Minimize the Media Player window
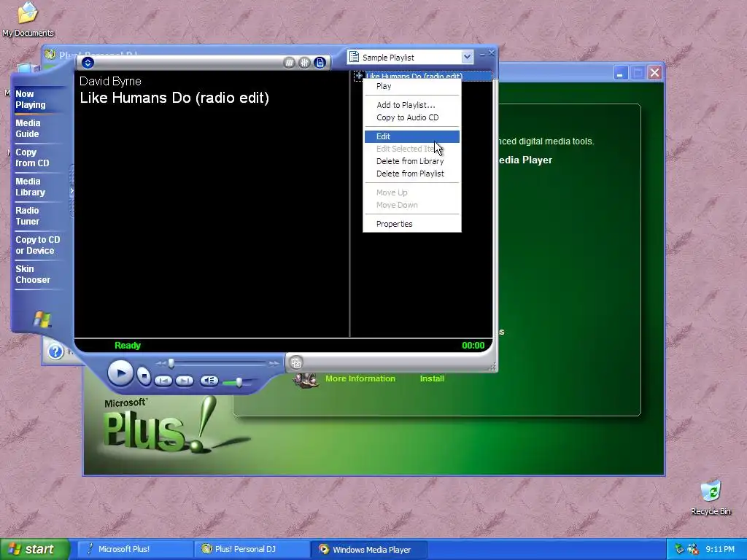Screen dimensions: 747x560 click(482, 54)
